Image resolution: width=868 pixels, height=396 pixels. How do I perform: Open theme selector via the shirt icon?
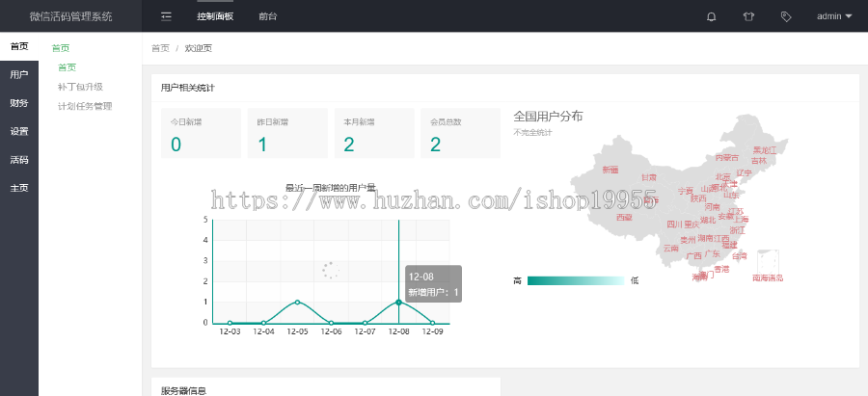pyautogui.click(x=748, y=16)
